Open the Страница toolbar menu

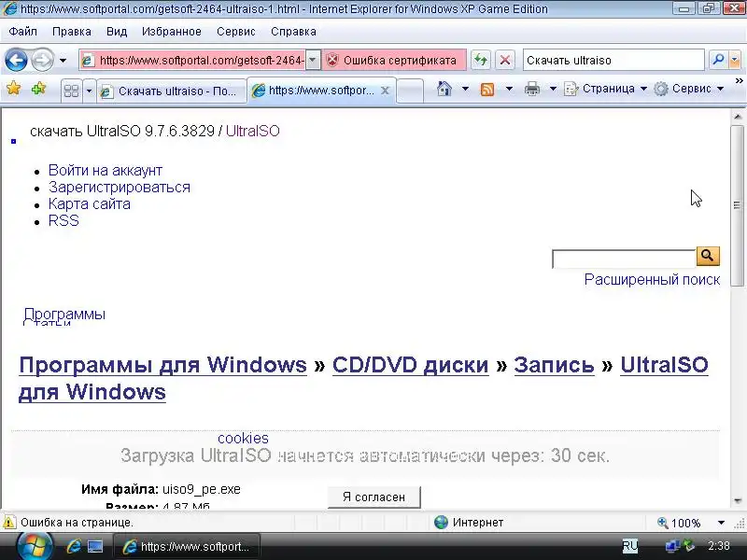605,89
